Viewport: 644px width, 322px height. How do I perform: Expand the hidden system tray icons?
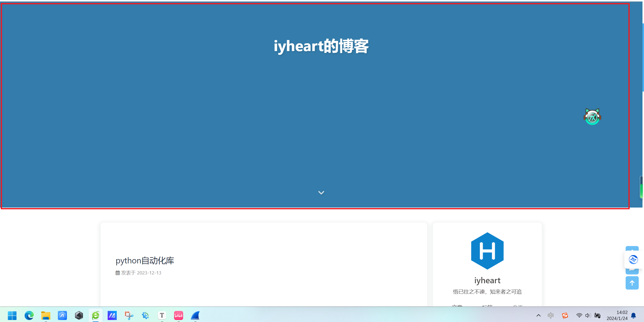click(539, 315)
